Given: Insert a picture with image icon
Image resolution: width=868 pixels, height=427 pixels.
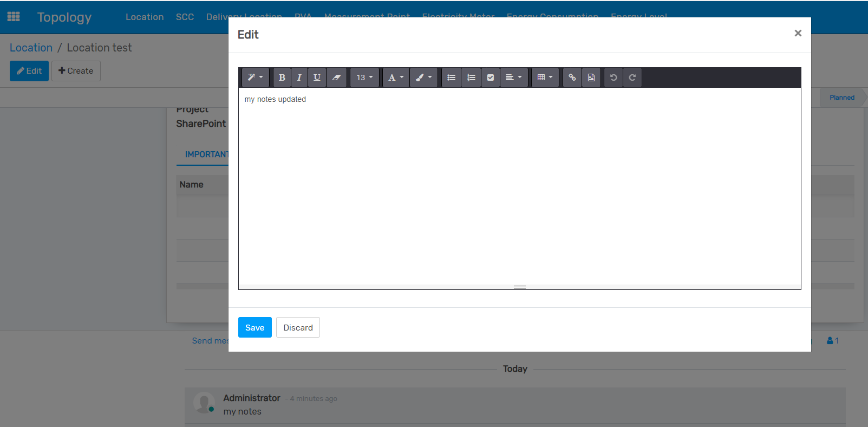Looking at the screenshot, I should (x=591, y=77).
